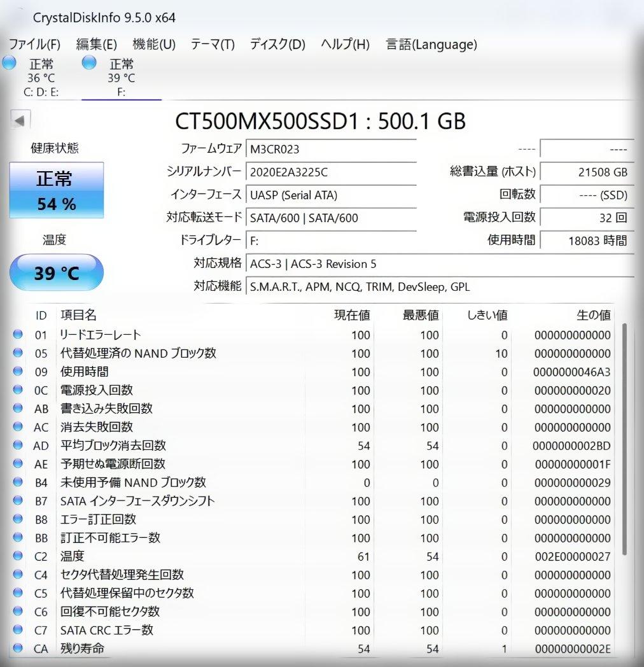Open the テーマ(T) menu
This screenshot has width=644, height=667.
[x=213, y=45]
